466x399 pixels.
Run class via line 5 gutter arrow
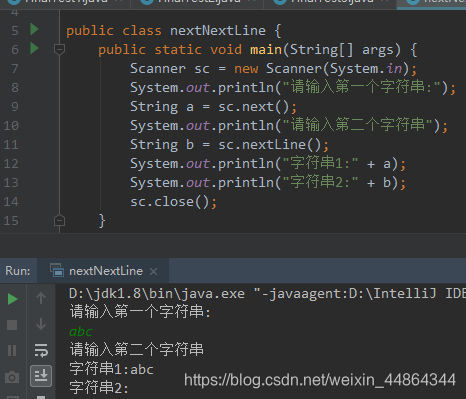[34, 29]
